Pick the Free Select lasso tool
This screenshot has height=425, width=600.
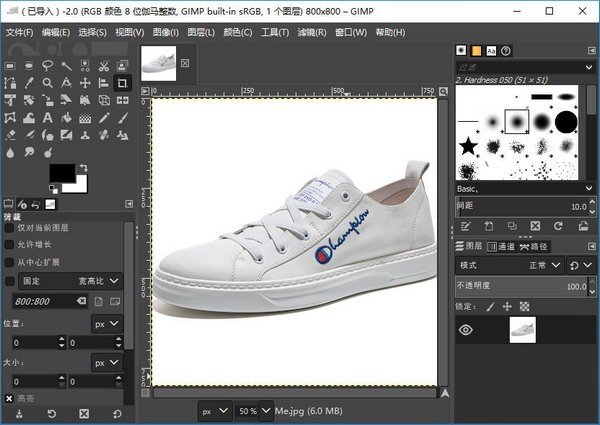pos(48,65)
